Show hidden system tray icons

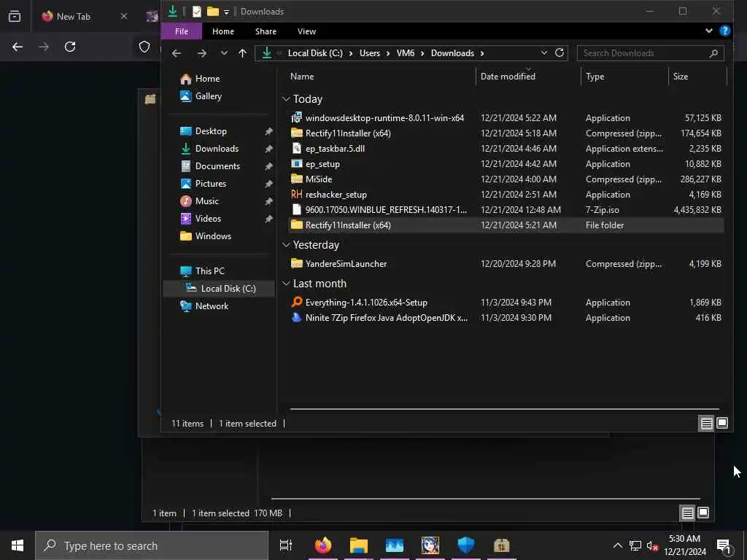click(x=617, y=545)
